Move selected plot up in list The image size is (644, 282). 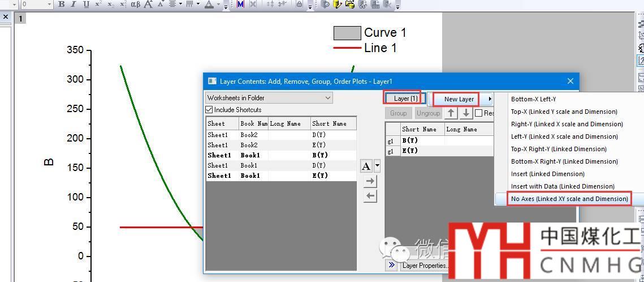point(451,113)
